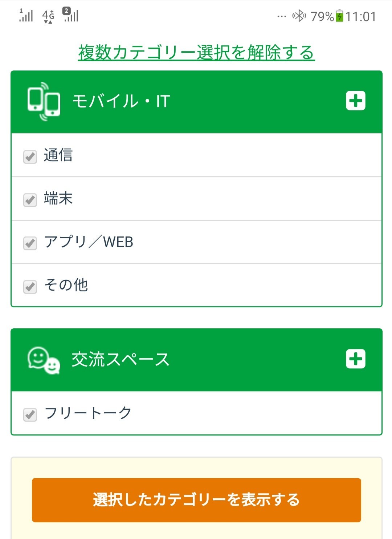Image resolution: width=392 pixels, height=539 pixels.
Task: Tap the 4G network indicator
Action: [48, 16]
